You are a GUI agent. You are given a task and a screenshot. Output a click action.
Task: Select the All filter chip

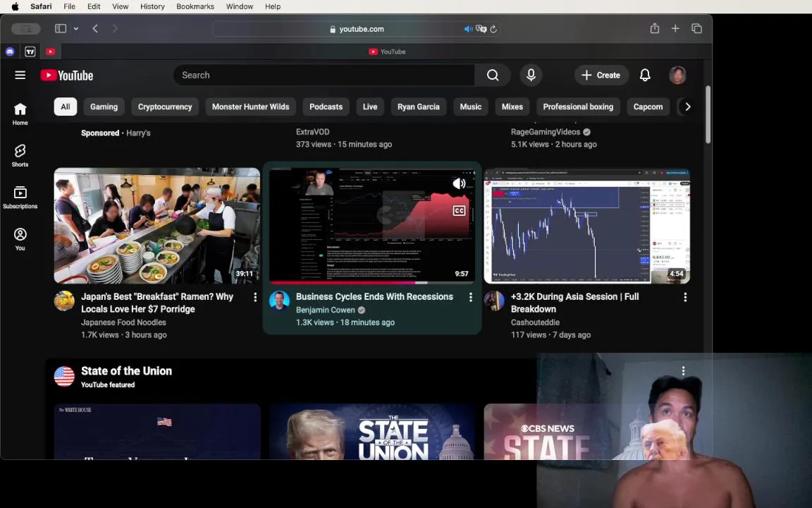tap(66, 107)
